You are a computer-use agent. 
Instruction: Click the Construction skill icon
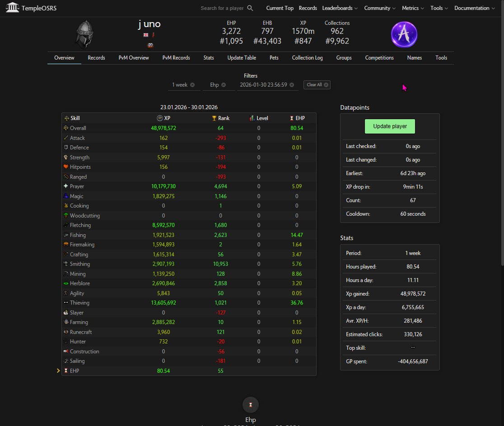[x=66, y=351]
